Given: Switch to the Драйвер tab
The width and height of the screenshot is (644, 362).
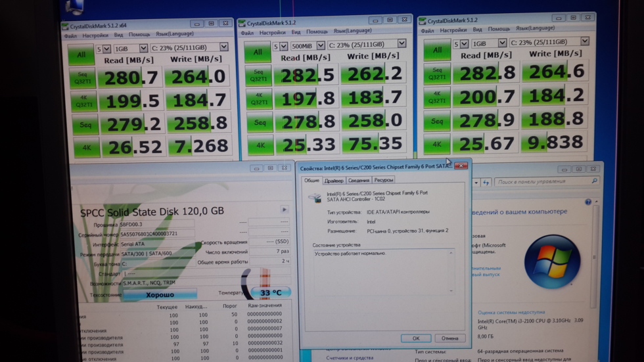Looking at the screenshot, I should point(334,180).
